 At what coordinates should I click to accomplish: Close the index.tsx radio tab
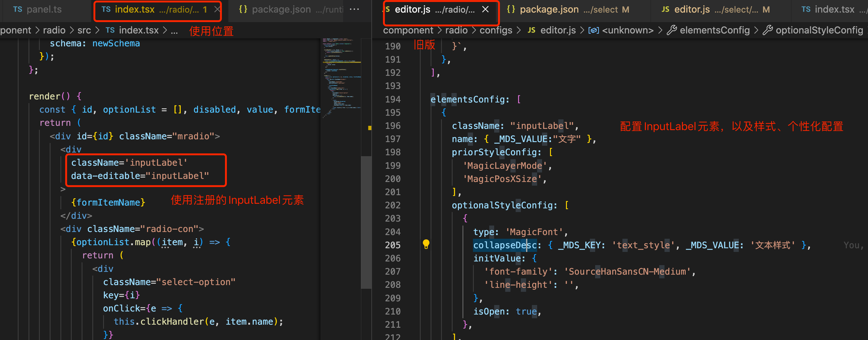[x=217, y=10]
